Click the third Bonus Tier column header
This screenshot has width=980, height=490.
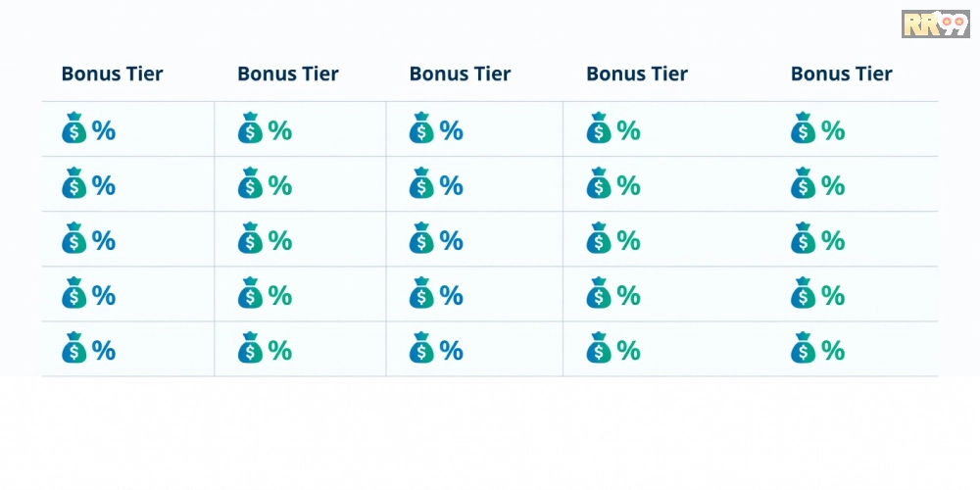point(460,73)
